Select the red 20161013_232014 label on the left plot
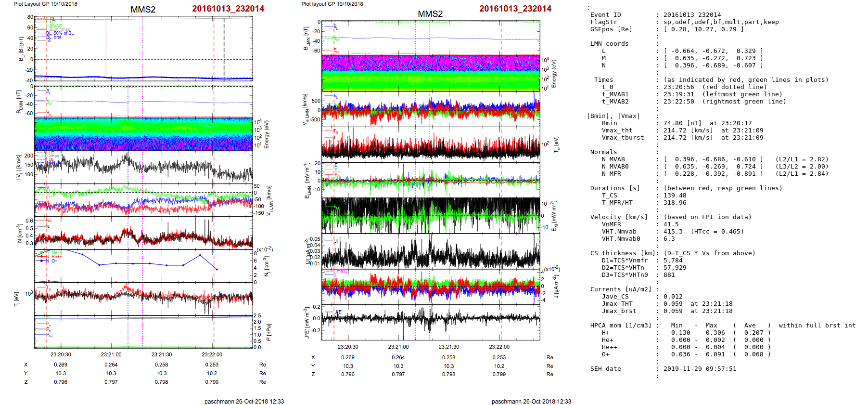This screenshot has height=405, width=868. 228,9
